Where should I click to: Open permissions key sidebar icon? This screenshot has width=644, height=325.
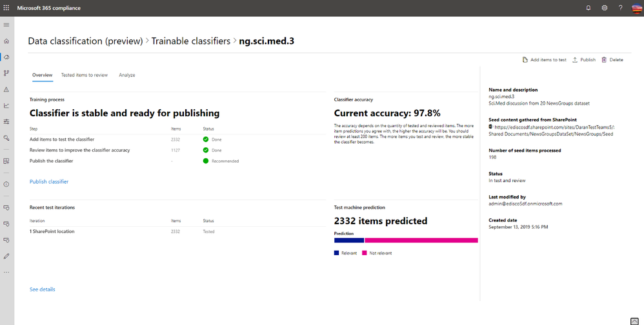click(x=6, y=138)
